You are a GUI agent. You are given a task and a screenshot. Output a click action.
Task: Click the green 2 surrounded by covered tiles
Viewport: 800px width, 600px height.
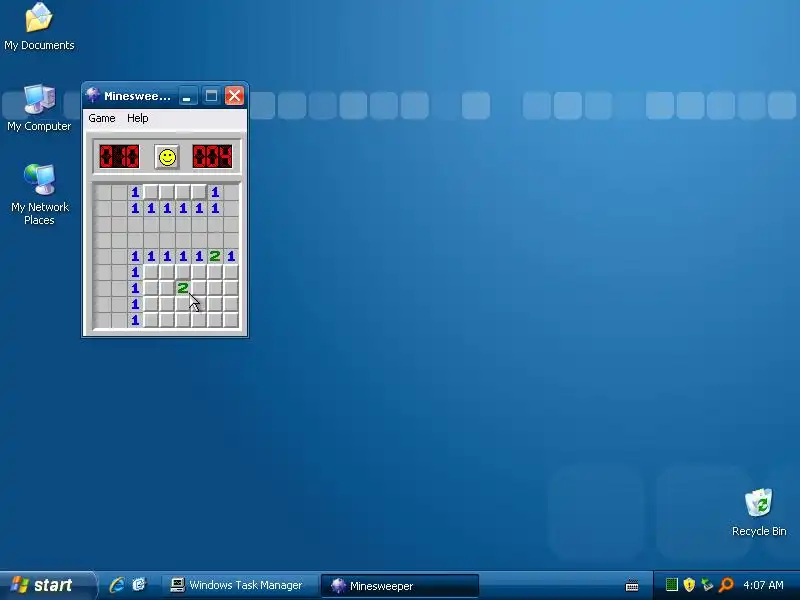point(183,288)
